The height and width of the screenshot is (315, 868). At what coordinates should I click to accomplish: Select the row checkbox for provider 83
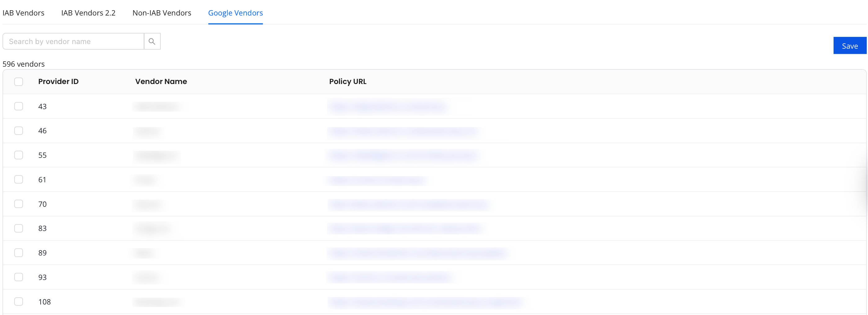[19, 228]
